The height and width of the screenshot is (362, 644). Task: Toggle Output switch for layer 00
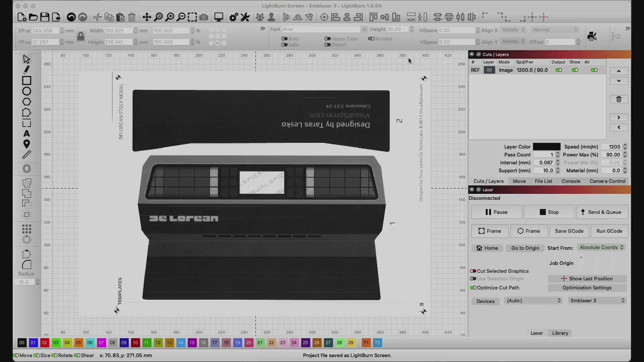(x=558, y=70)
